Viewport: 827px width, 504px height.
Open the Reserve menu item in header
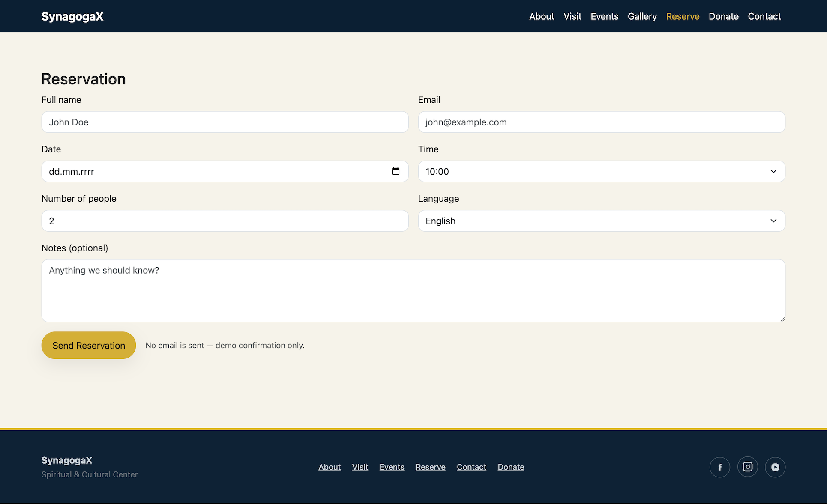coord(683,16)
